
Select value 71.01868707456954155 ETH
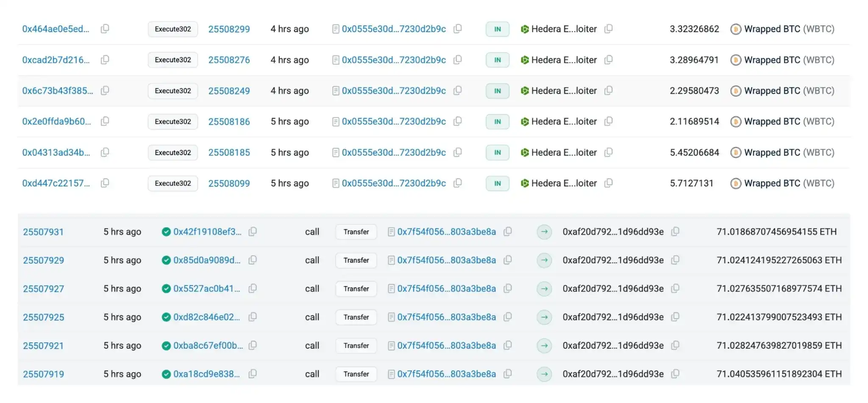pyautogui.click(x=776, y=232)
